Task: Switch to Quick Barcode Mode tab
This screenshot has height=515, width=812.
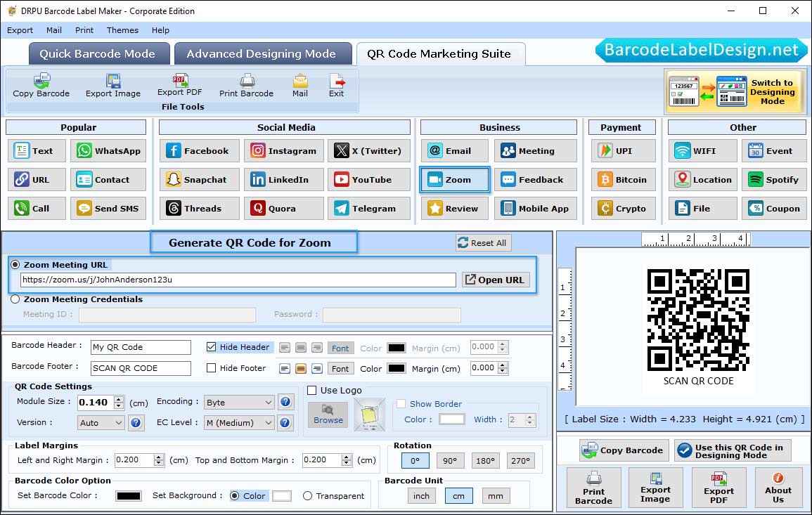Action: (98, 54)
